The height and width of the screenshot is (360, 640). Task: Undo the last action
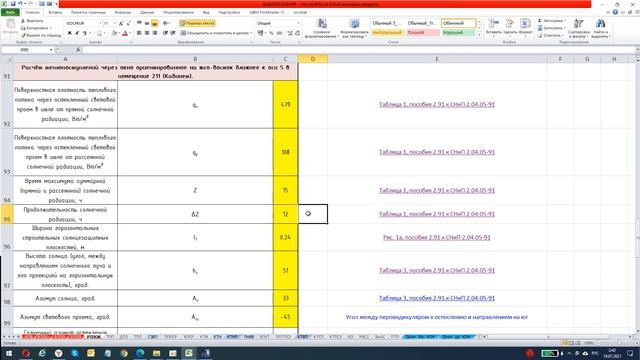coord(20,4)
